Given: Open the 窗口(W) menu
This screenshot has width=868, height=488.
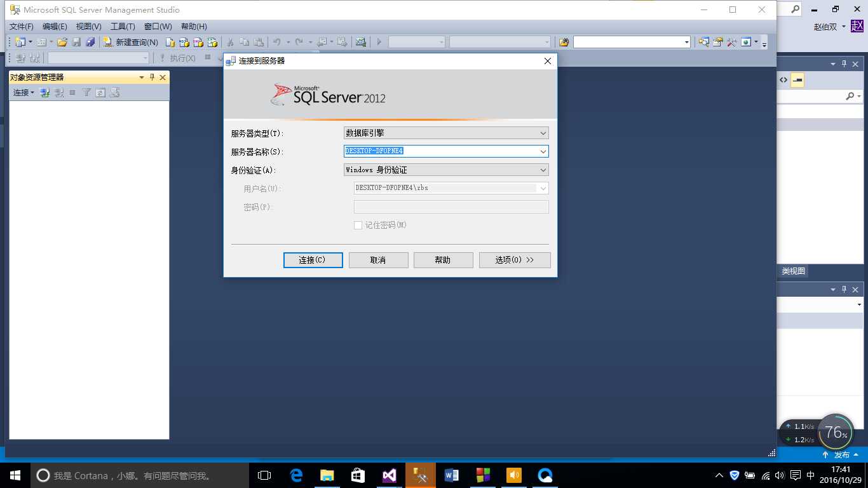Looking at the screenshot, I should [158, 27].
